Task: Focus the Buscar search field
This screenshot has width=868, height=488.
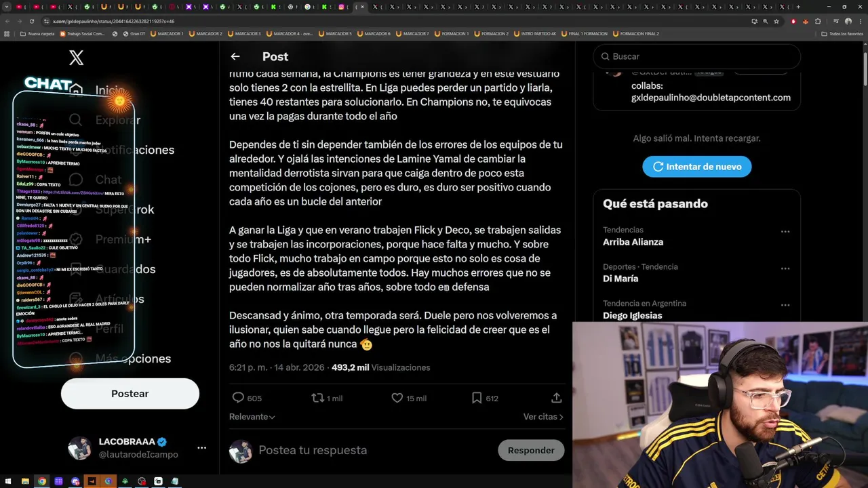Action: click(697, 56)
